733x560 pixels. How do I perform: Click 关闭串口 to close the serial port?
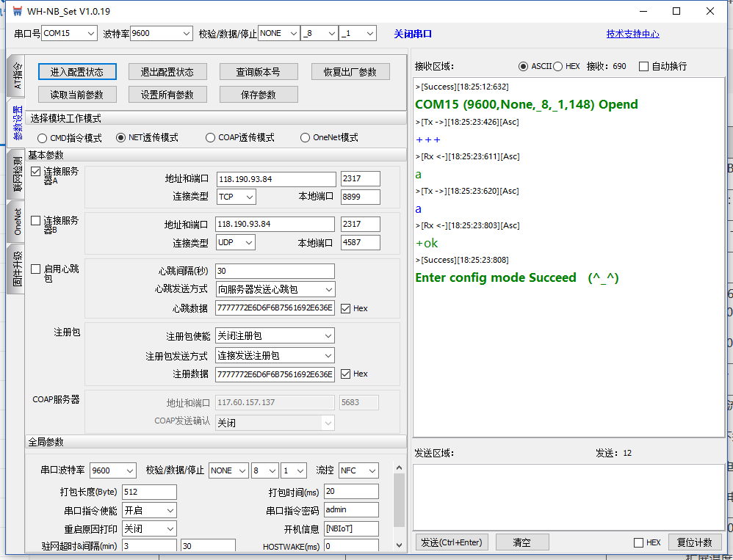[x=413, y=34]
